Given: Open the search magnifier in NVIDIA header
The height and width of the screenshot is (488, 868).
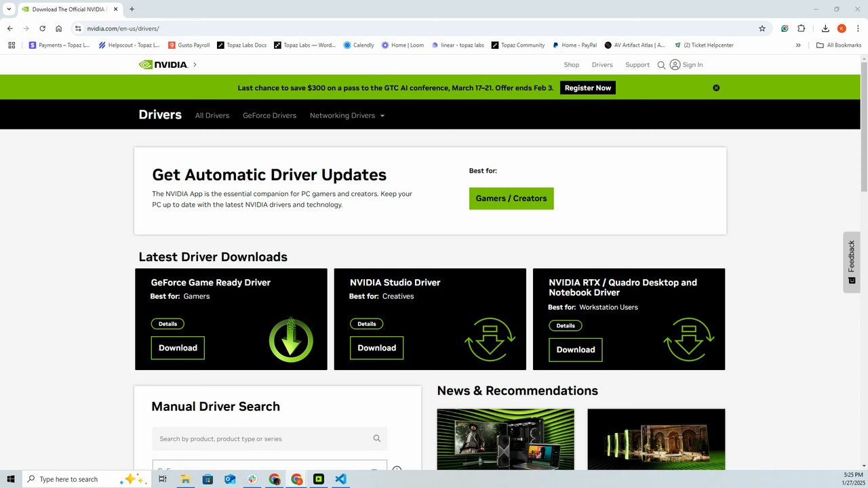Looking at the screenshot, I should (661, 65).
